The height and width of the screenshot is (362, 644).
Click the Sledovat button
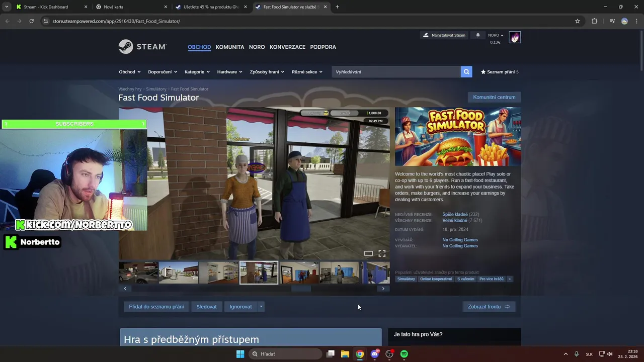click(207, 307)
